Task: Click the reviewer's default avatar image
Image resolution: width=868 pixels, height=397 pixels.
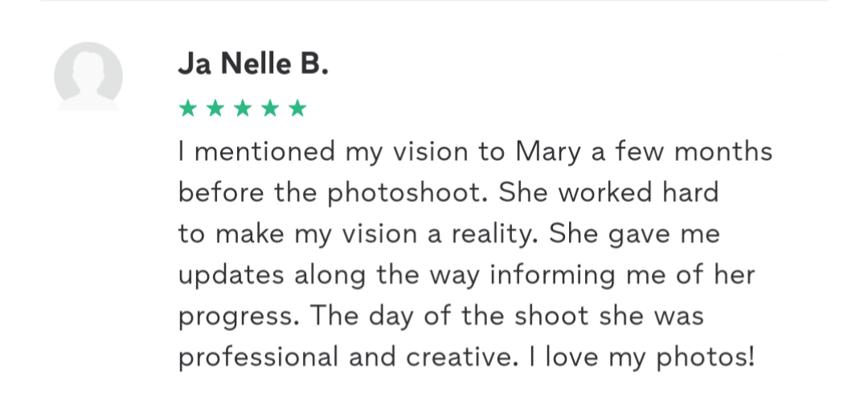Action: coord(88,76)
